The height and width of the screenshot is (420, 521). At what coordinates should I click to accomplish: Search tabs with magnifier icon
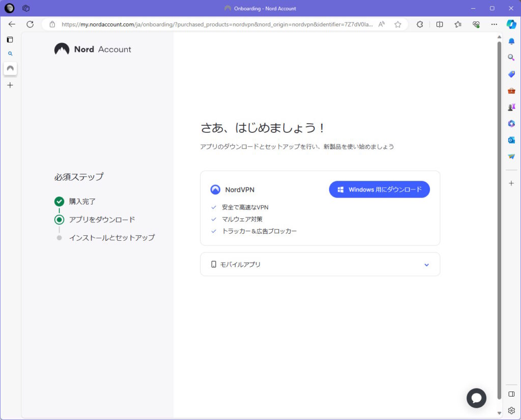pos(10,53)
